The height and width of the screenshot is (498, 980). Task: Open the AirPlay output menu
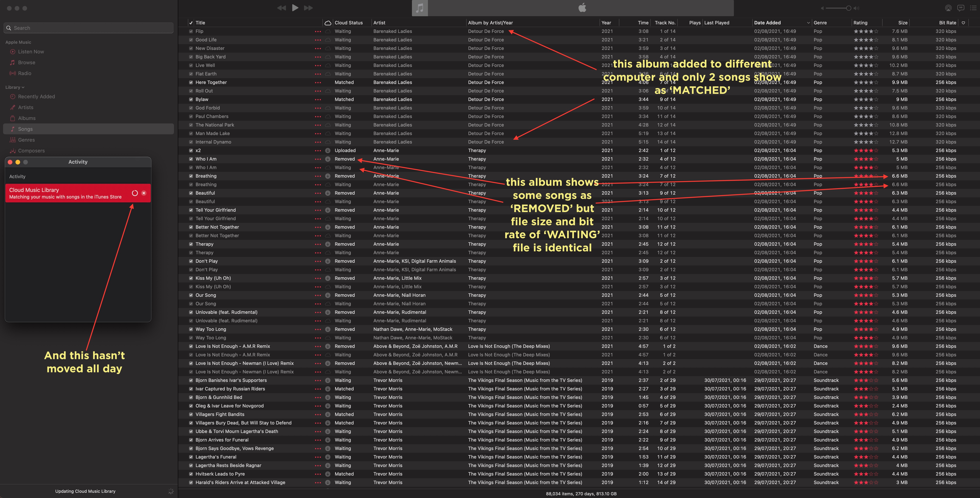coord(948,8)
